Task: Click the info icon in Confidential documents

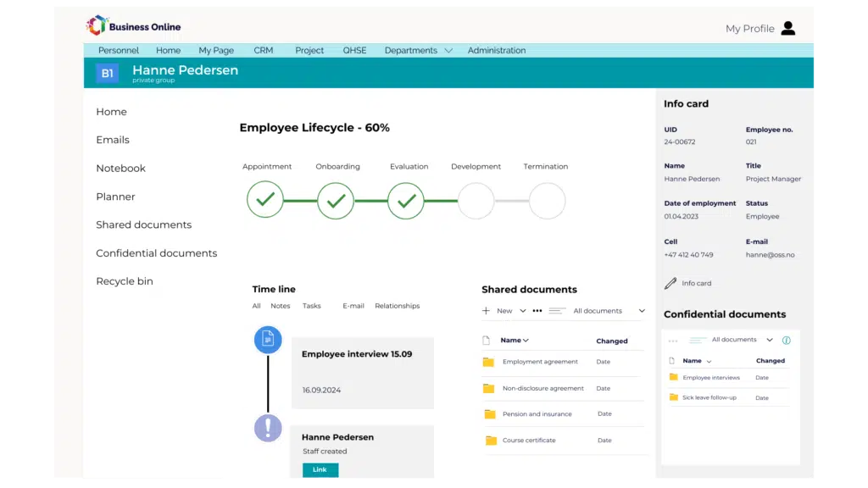Action: [x=786, y=340]
